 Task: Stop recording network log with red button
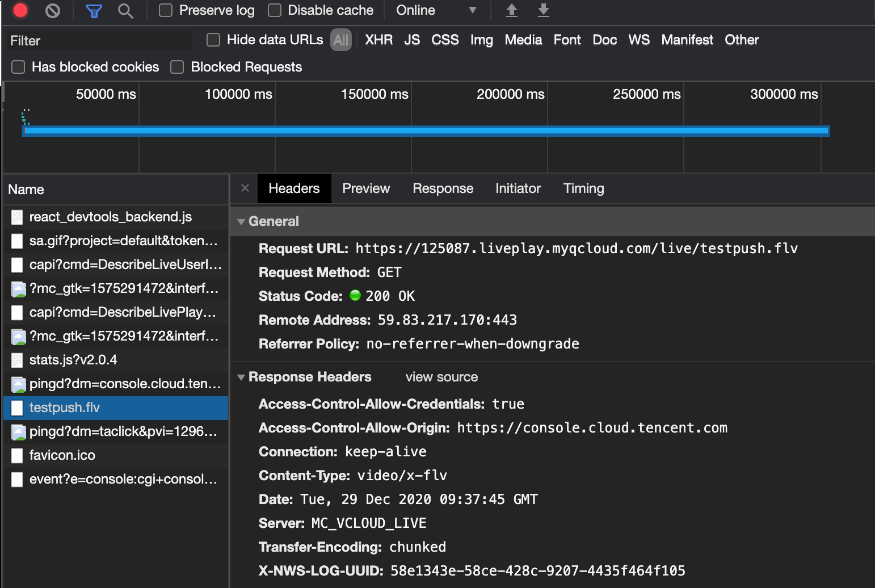click(20, 10)
